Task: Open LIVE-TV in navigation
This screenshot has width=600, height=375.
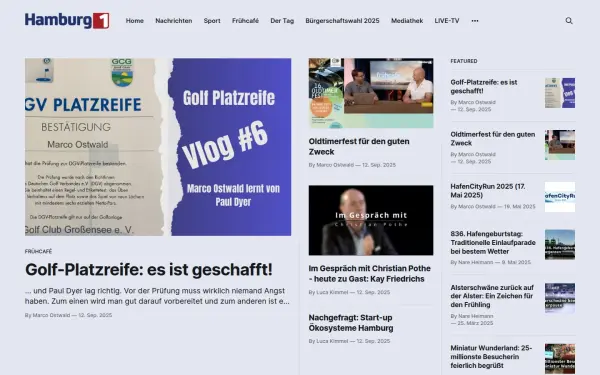Action: (x=447, y=21)
